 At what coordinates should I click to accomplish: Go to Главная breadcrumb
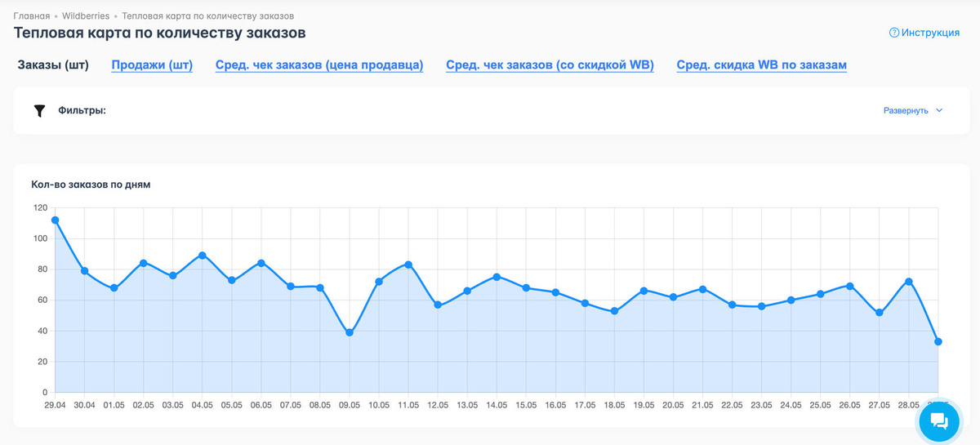(x=32, y=16)
